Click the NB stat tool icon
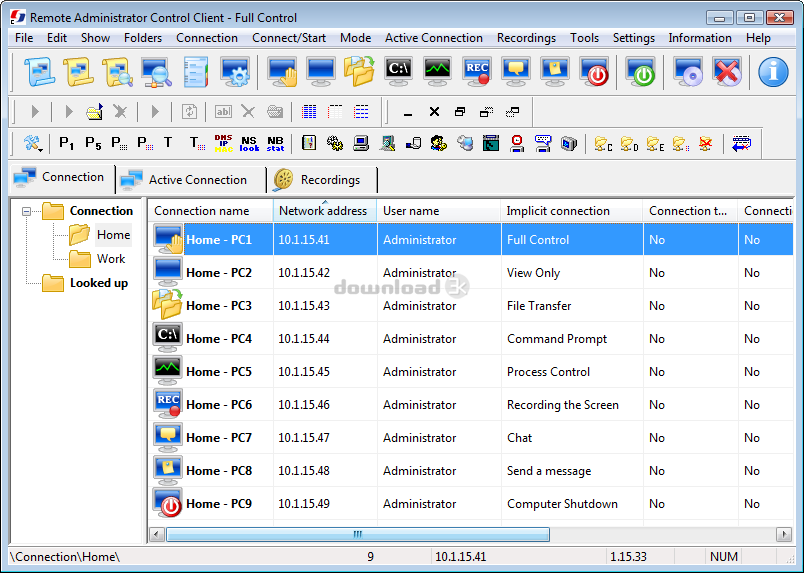 tap(275, 143)
